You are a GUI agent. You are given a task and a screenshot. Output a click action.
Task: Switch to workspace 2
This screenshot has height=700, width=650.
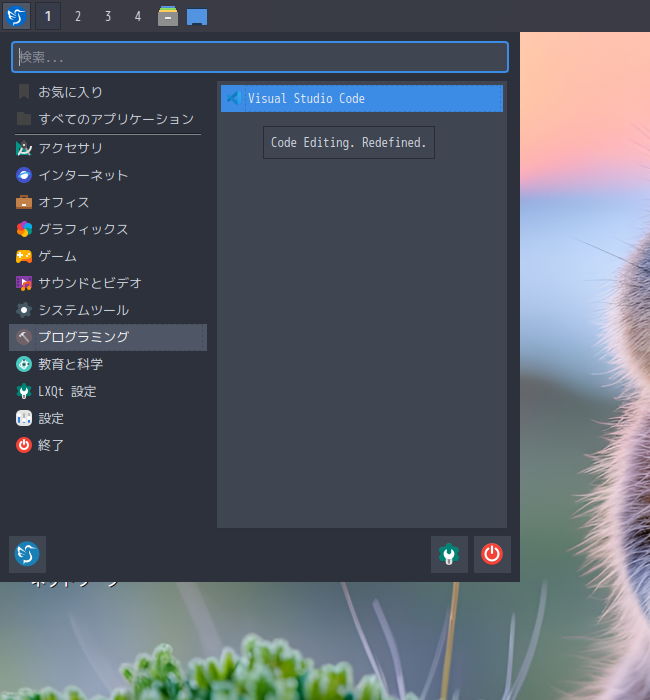78,17
